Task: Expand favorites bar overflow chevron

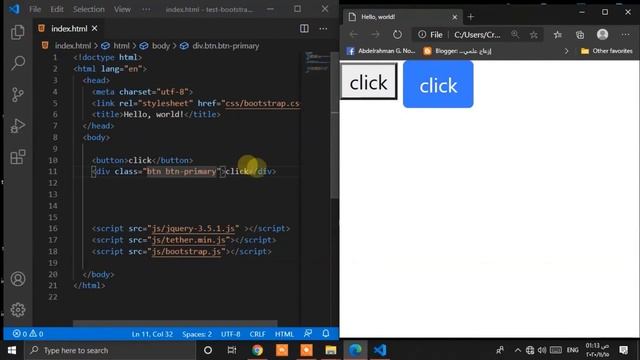Action: point(566,51)
